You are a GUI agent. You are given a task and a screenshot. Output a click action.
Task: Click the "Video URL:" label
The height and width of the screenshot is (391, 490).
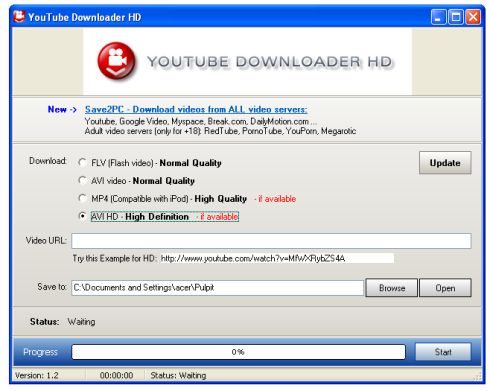pos(46,240)
